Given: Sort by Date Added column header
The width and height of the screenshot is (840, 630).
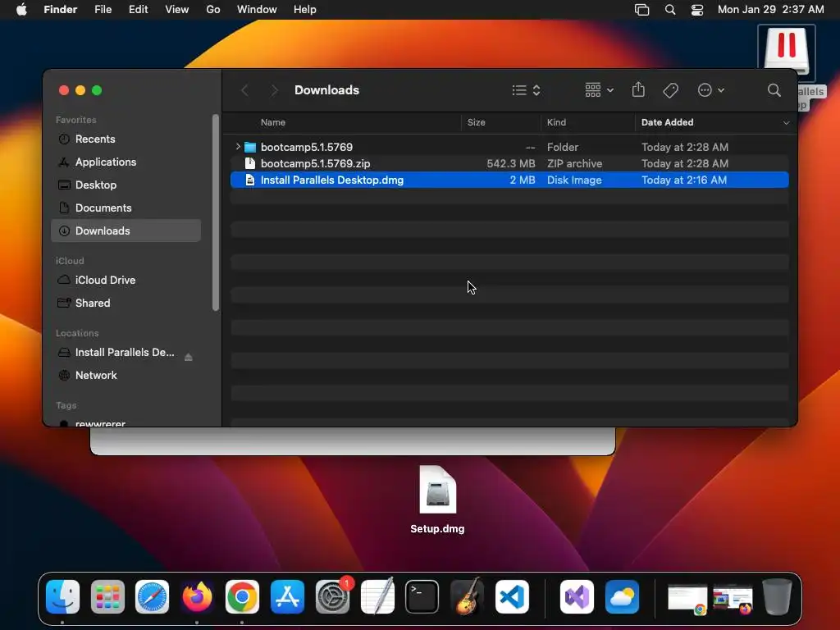Looking at the screenshot, I should 667,122.
